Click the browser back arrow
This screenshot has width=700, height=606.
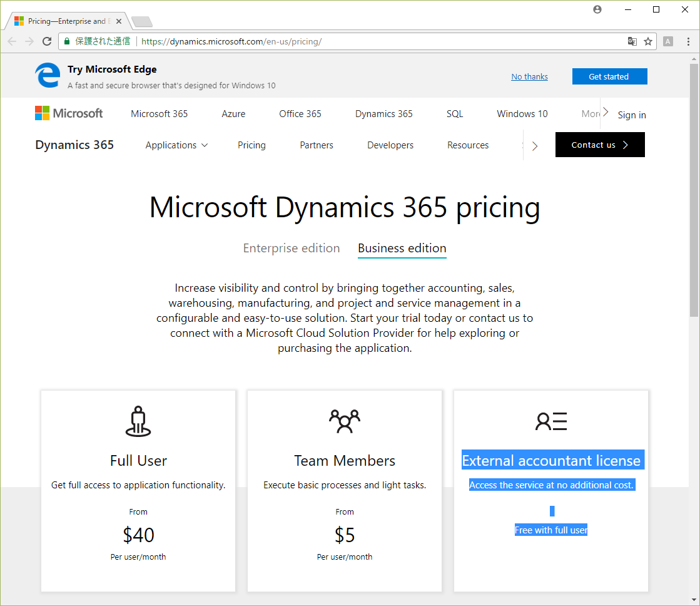coord(12,41)
